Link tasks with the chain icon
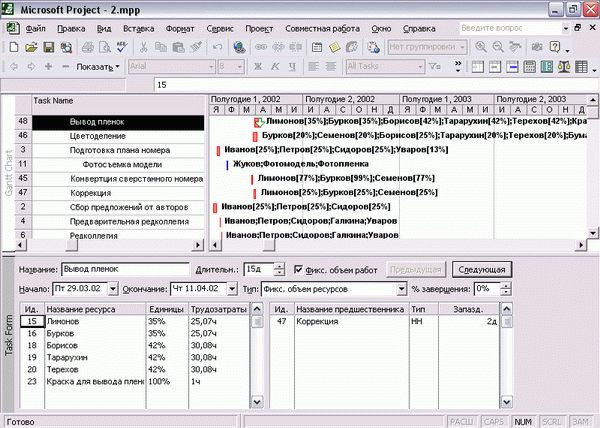This screenshot has width=600, height=428. tap(261, 47)
